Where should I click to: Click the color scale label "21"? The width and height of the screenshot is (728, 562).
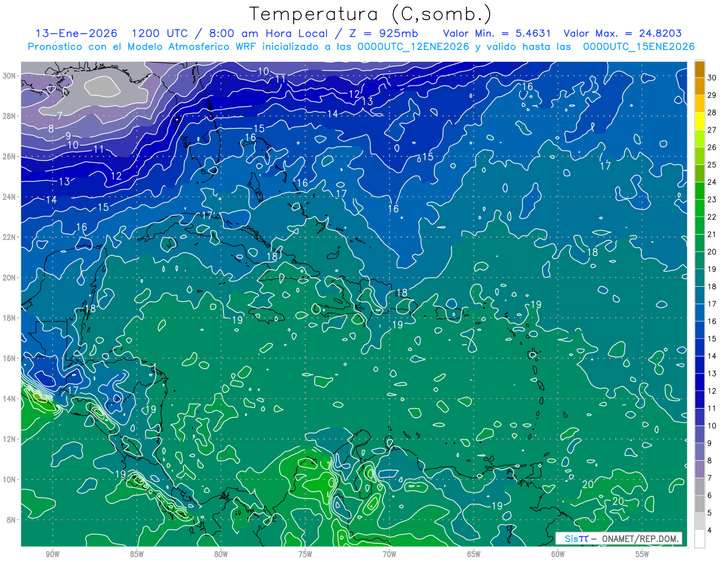tap(712, 234)
